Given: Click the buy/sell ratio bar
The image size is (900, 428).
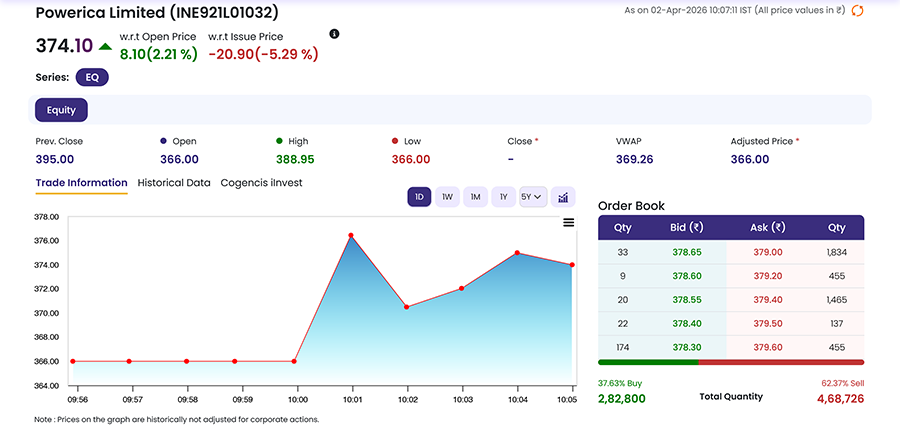Looking at the screenshot, I should (x=730, y=362).
